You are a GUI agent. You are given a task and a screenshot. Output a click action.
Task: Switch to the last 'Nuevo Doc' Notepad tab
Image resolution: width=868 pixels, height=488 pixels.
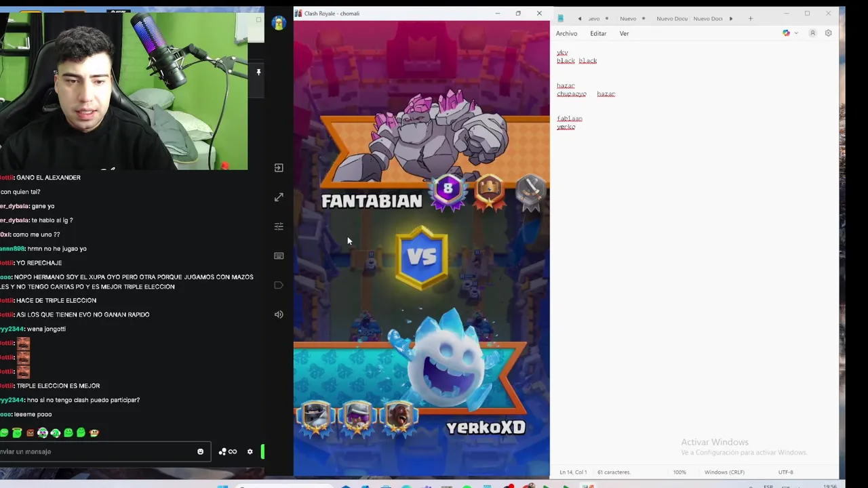coord(708,18)
